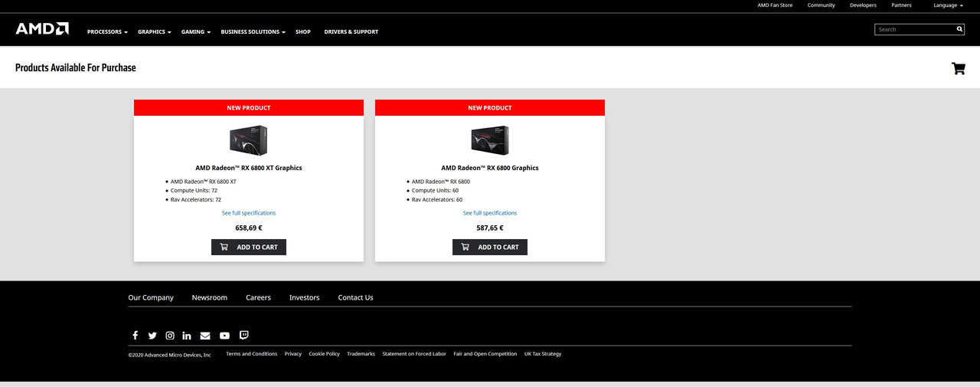See full specifications for RX 6800
The width and height of the screenshot is (980, 387).
tap(490, 213)
